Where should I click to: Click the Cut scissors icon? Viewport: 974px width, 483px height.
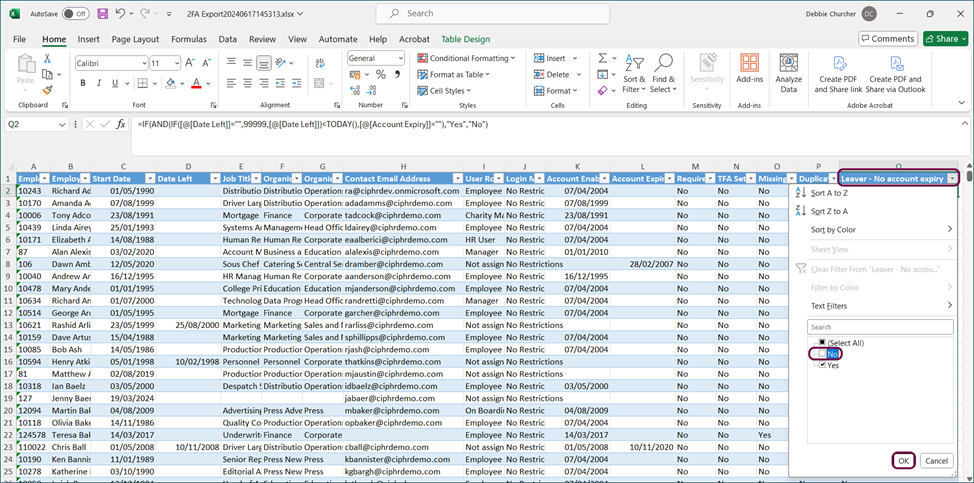point(47,58)
